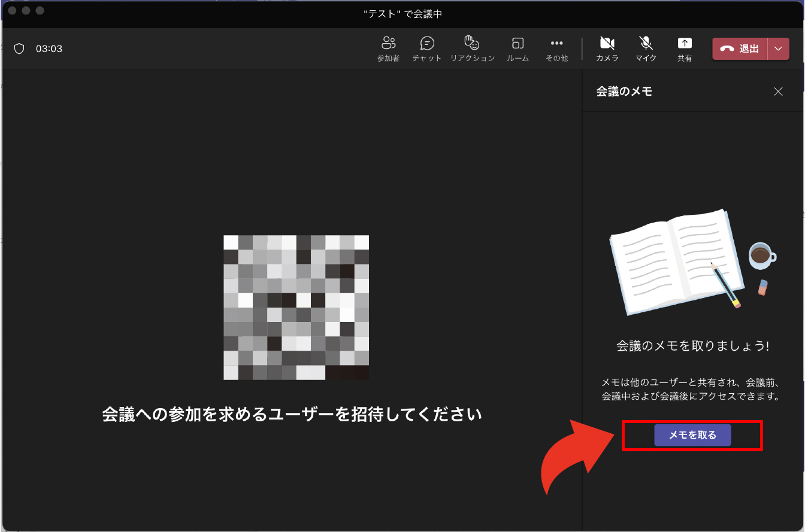Open ルーム breakout rooms

517,48
